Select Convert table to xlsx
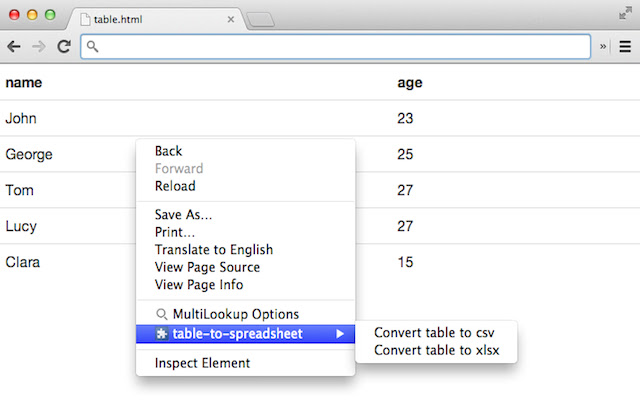 [x=436, y=350]
